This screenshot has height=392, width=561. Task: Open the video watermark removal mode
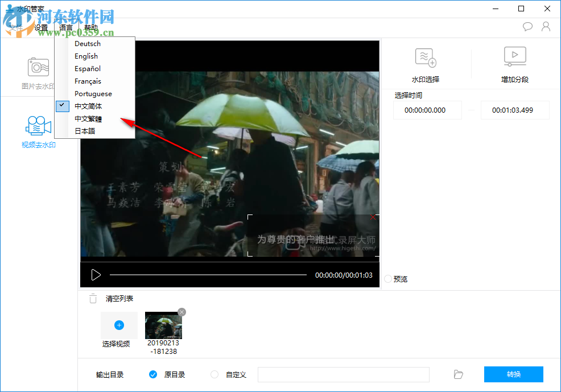[38, 126]
